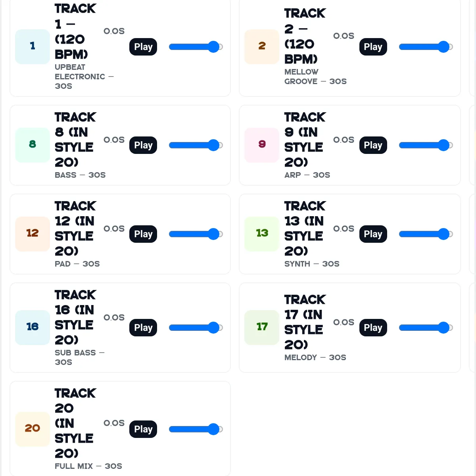Click the Track 9 volume slider

(x=426, y=145)
